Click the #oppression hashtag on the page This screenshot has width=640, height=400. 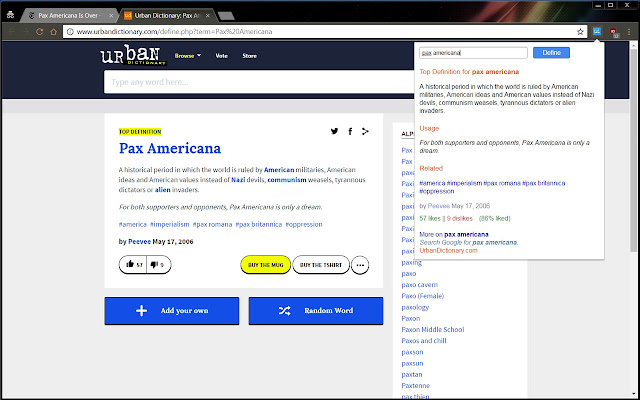coord(304,224)
